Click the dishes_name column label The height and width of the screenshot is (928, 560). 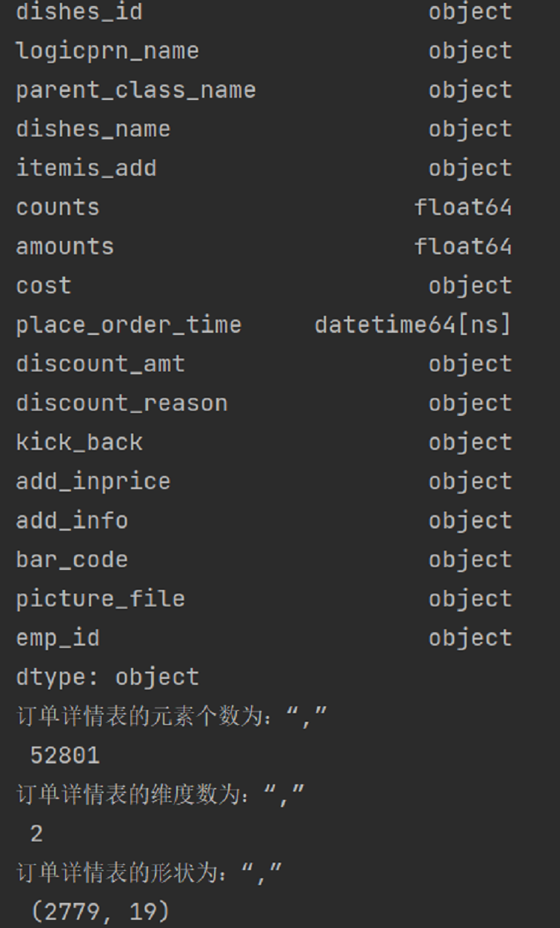pos(93,129)
